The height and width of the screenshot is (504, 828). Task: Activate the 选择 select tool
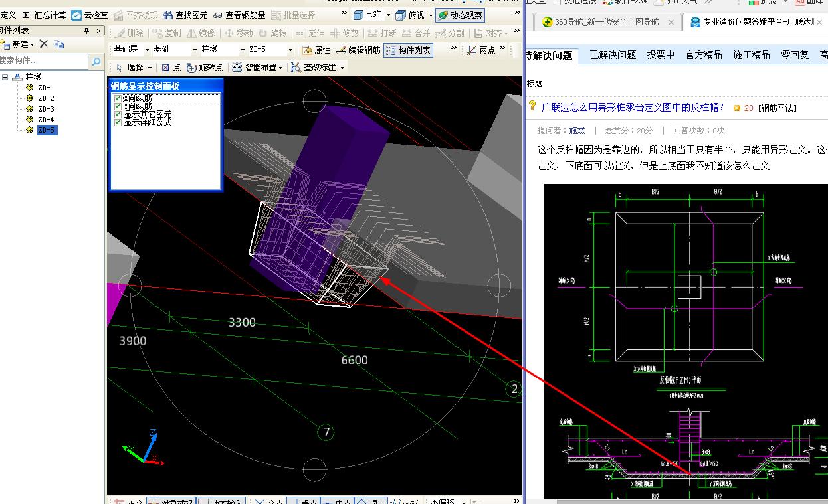click(130, 68)
